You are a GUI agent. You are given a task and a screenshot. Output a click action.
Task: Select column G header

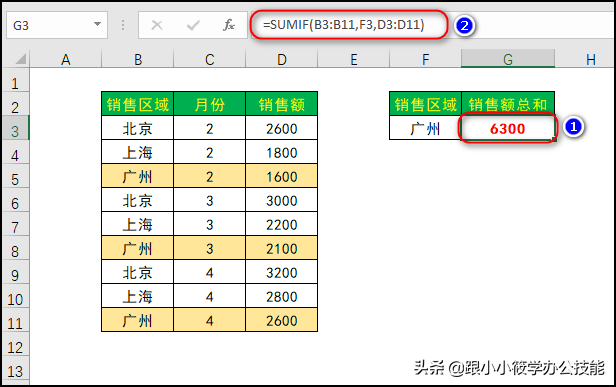tap(508, 59)
